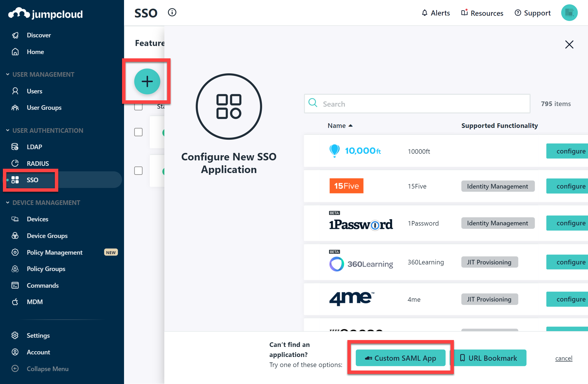
Task: Click the Policy Management icon
Action: pyautogui.click(x=15, y=252)
